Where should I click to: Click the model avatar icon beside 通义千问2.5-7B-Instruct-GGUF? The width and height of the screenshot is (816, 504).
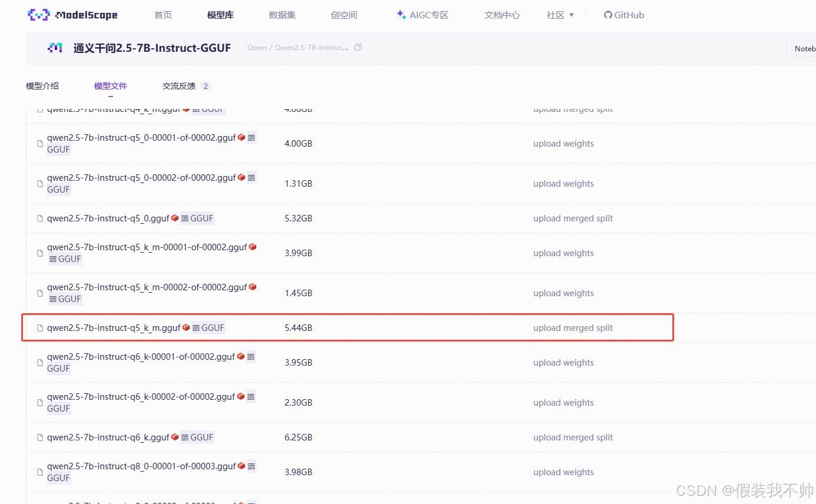(x=55, y=48)
